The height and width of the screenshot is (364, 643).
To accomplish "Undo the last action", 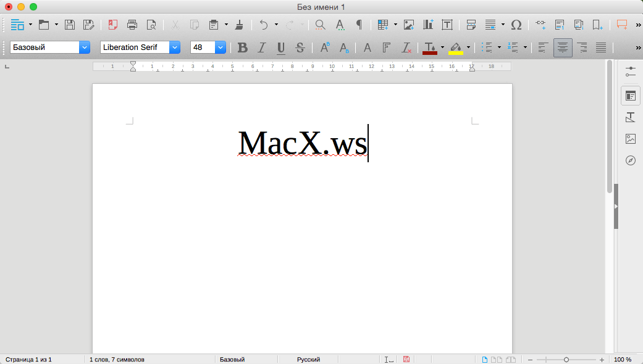I will pyautogui.click(x=264, y=25).
